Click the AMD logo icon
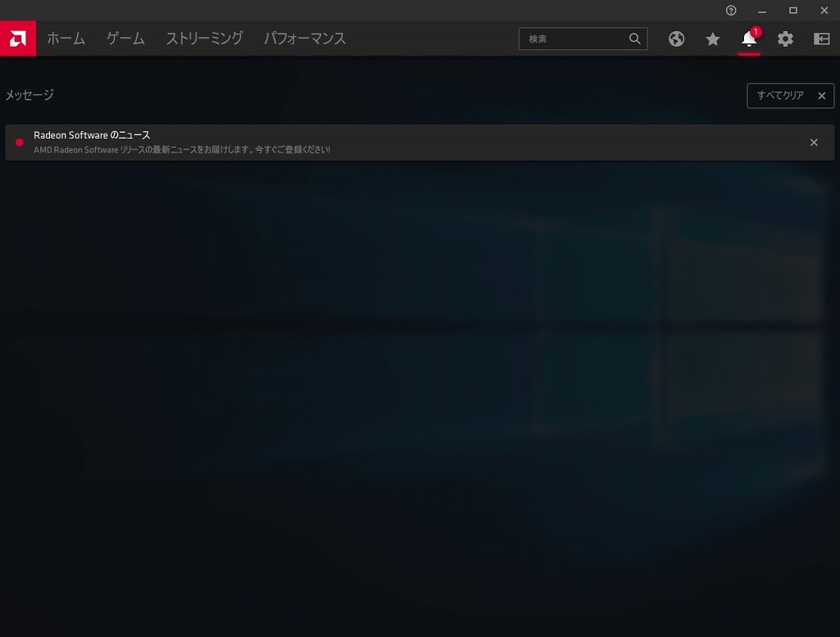The width and height of the screenshot is (840, 637). click(x=18, y=39)
